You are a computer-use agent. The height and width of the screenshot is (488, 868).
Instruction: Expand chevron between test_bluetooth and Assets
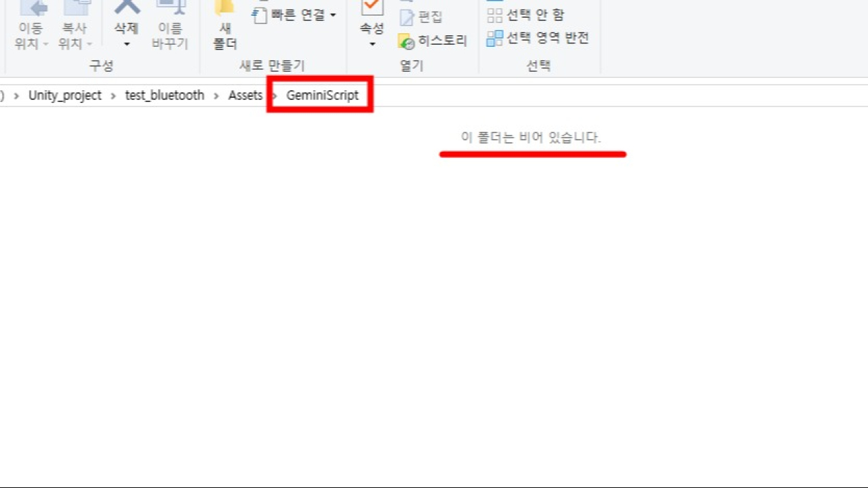(216, 96)
